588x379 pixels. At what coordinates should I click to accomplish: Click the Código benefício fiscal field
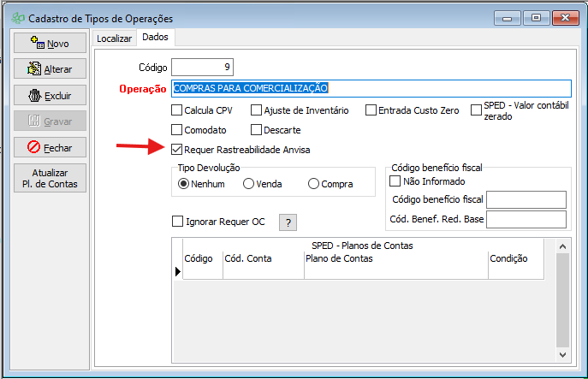526,199
